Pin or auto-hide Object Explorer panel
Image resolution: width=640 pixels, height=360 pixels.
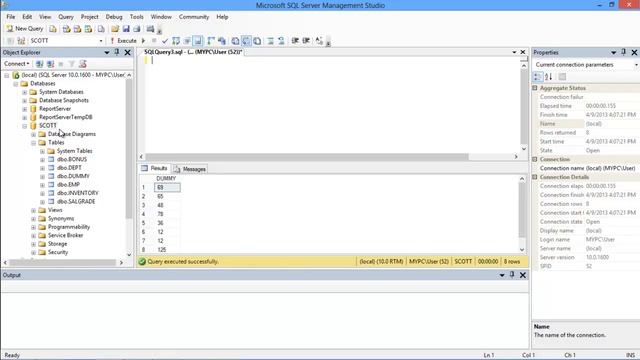point(117,52)
